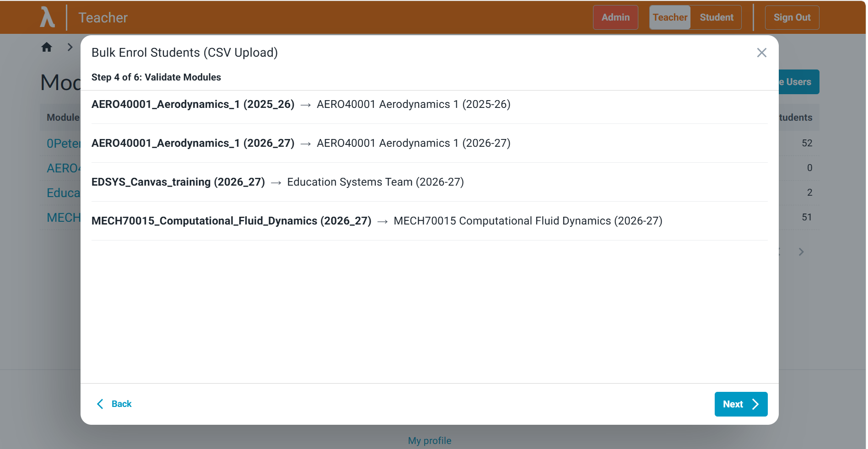Screen dimensions: 868x449
Task: Click matched module AERO40001 Aerodynamics 1 (2026-27)
Action: (x=414, y=143)
